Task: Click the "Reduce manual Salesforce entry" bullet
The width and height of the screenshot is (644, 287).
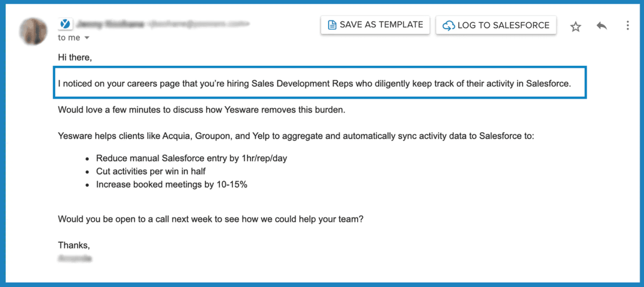Action: pyautogui.click(x=192, y=158)
